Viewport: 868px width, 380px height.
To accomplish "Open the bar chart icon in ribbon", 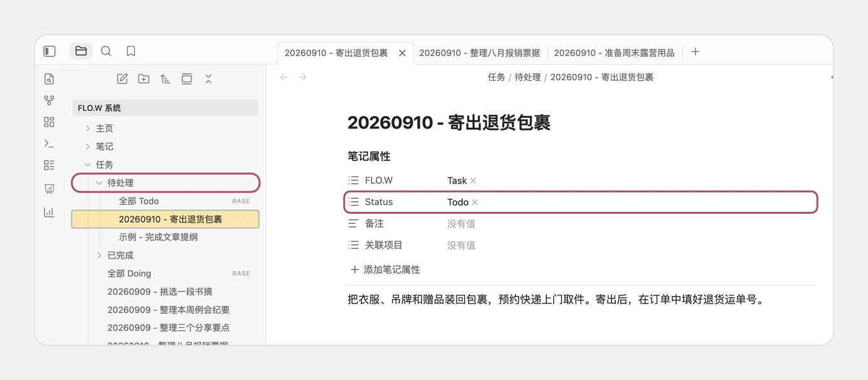I will click(49, 212).
